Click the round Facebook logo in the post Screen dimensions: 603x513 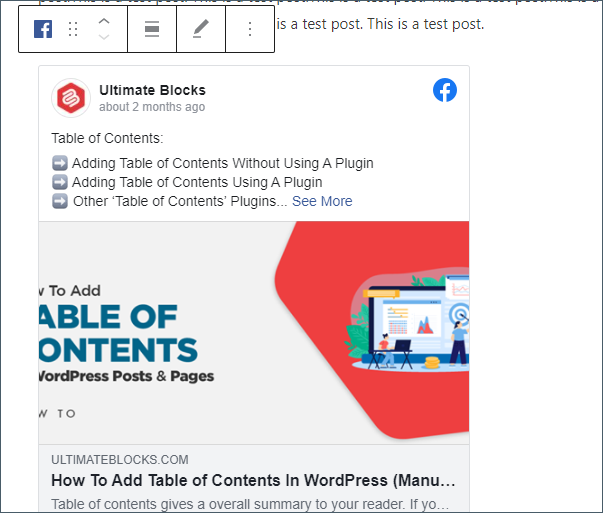pyautogui.click(x=445, y=90)
